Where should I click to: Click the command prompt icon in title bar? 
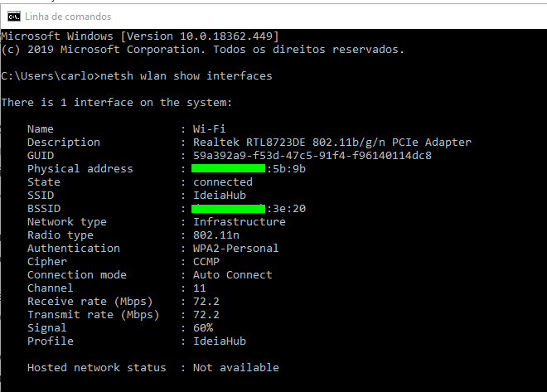tap(14, 17)
